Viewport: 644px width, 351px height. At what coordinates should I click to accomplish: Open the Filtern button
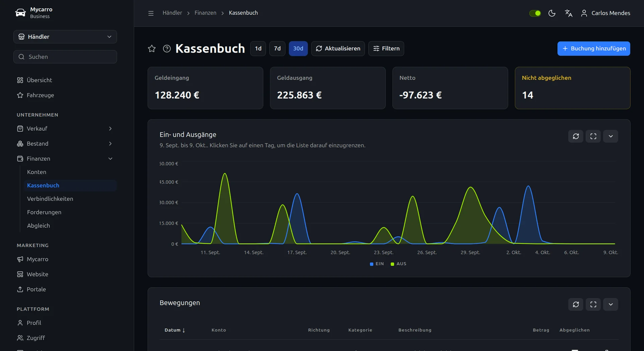point(386,49)
